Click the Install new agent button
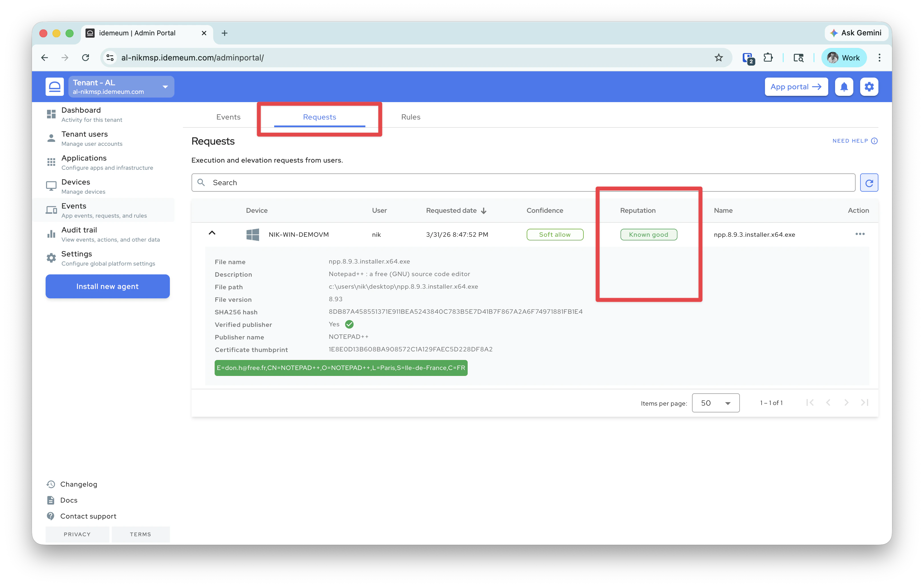This screenshot has height=587, width=924. tap(107, 286)
